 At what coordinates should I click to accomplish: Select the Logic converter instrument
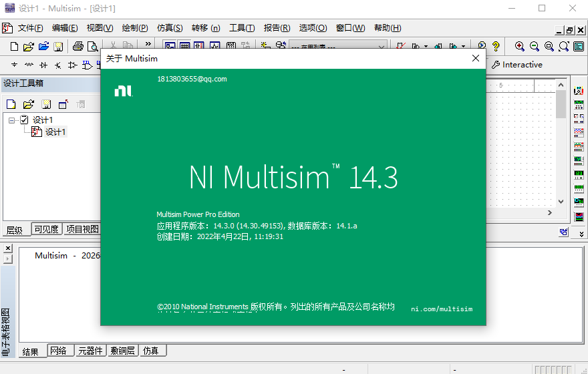coord(579,202)
